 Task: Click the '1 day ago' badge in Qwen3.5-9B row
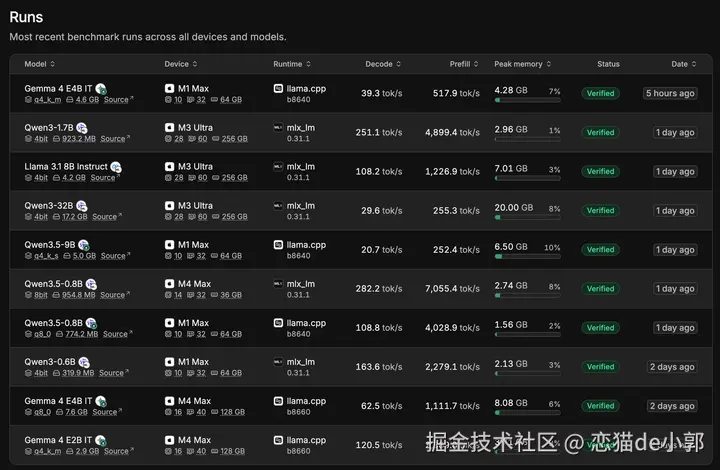[675, 250]
